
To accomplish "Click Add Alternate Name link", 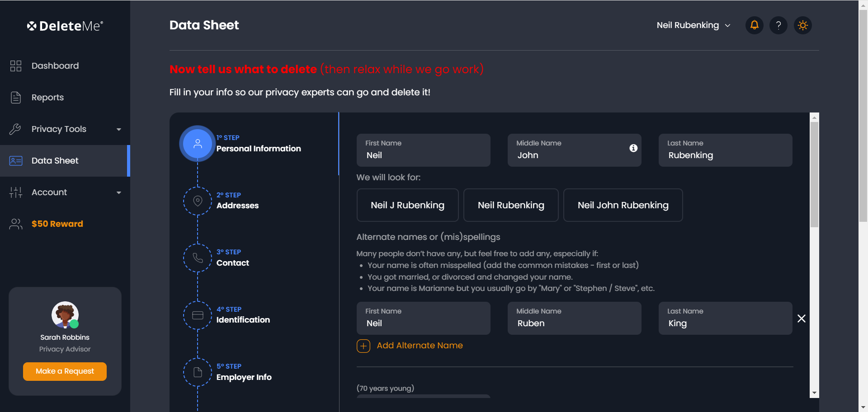I will tap(420, 346).
